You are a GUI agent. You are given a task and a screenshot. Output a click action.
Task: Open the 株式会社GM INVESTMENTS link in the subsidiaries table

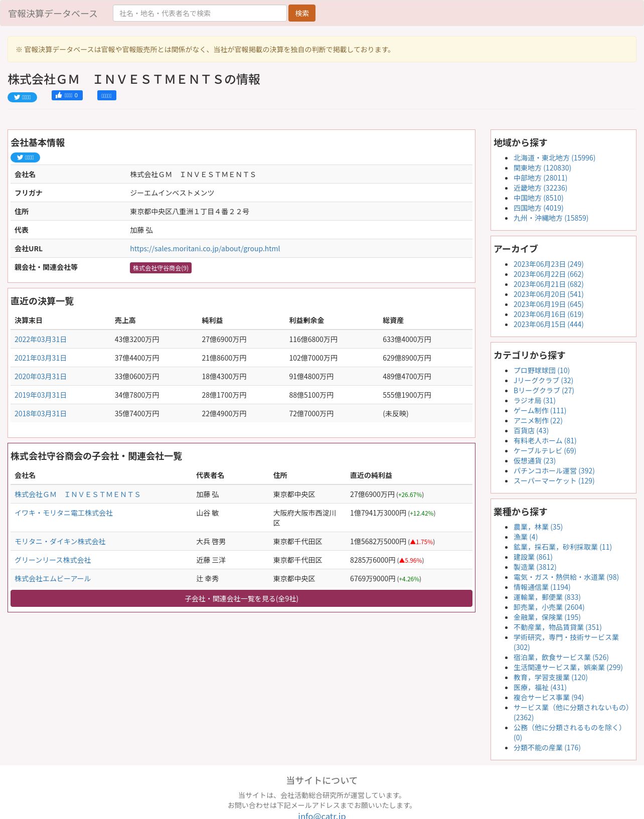point(77,495)
